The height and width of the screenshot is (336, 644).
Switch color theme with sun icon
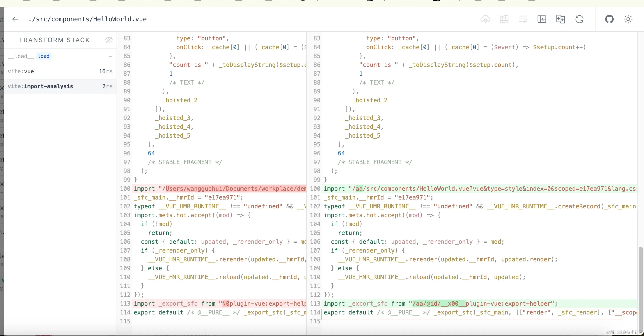pyautogui.click(x=628, y=19)
